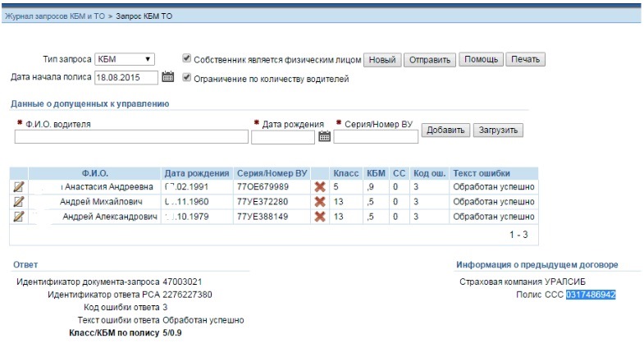
Task: Open 'Помощь' help button
Action: point(481,59)
